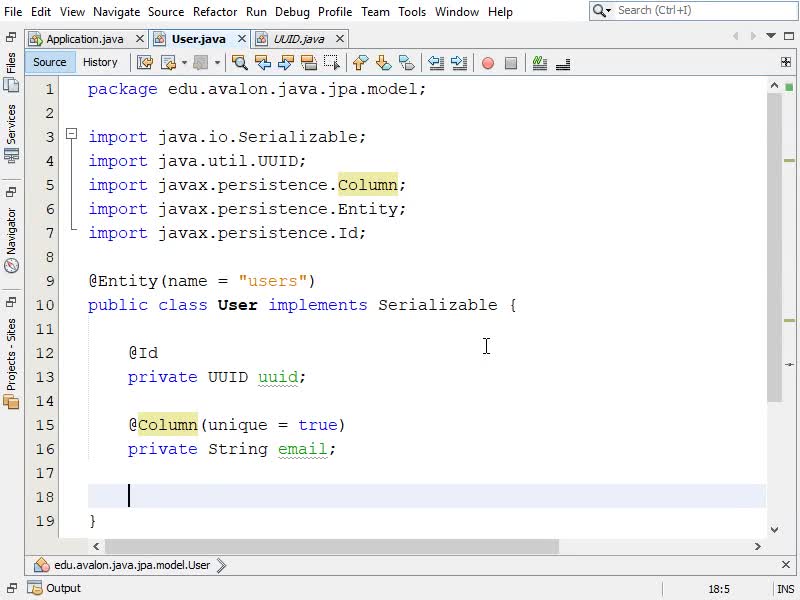
Task: Jump to the Next Bookmark
Action: [384, 63]
